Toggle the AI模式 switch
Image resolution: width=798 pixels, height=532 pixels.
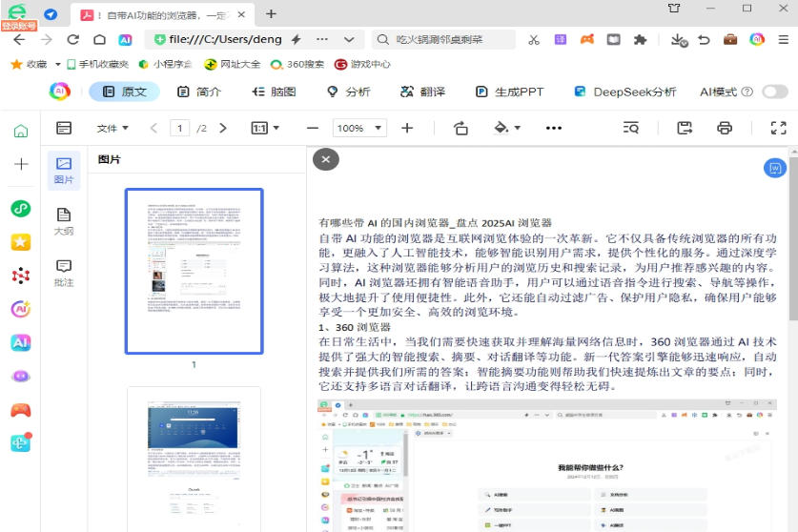[x=774, y=92]
